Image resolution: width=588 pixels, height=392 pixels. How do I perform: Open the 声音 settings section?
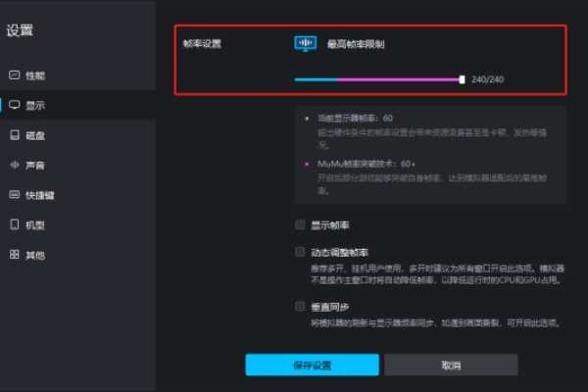point(77,166)
